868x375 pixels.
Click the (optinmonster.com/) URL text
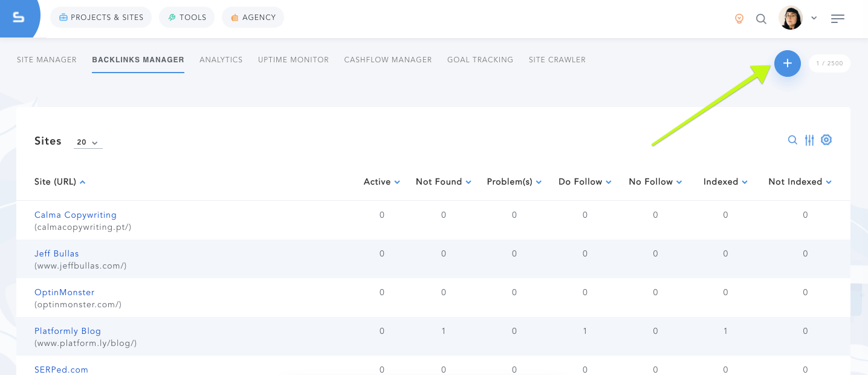(x=78, y=305)
